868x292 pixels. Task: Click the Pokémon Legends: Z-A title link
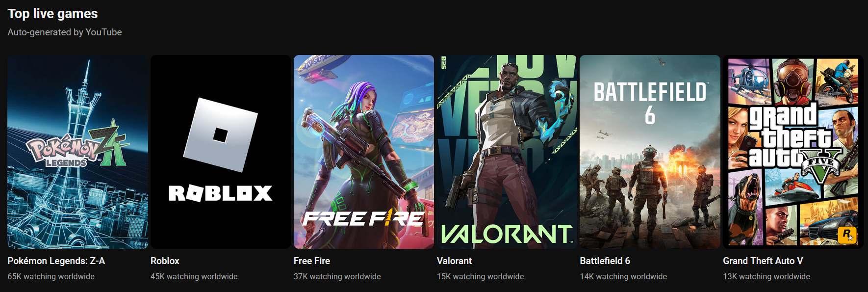tap(56, 261)
